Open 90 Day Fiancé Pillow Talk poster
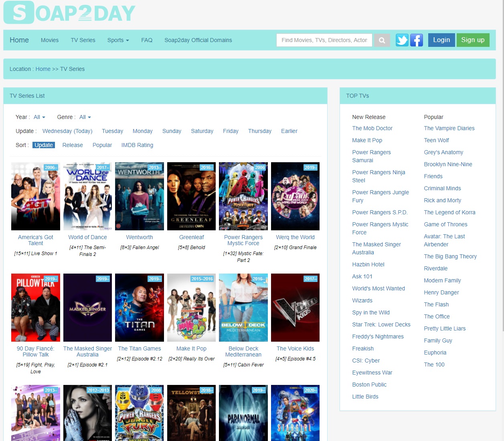 pos(36,308)
